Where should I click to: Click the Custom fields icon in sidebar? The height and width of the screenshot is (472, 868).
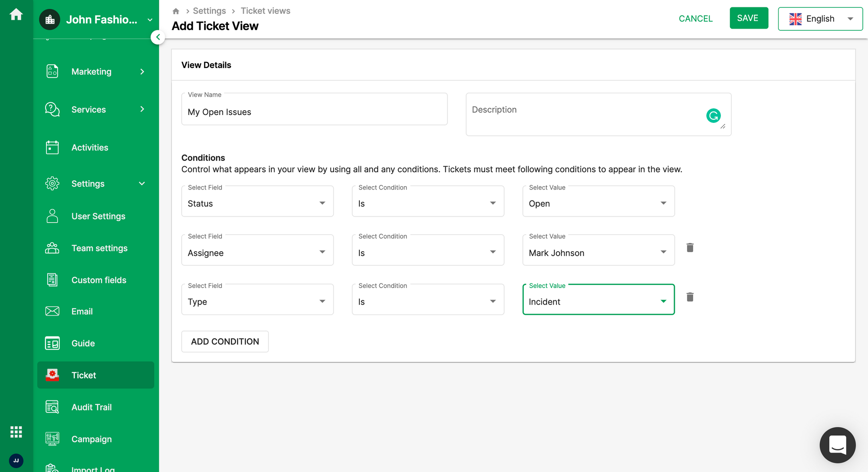tap(53, 279)
